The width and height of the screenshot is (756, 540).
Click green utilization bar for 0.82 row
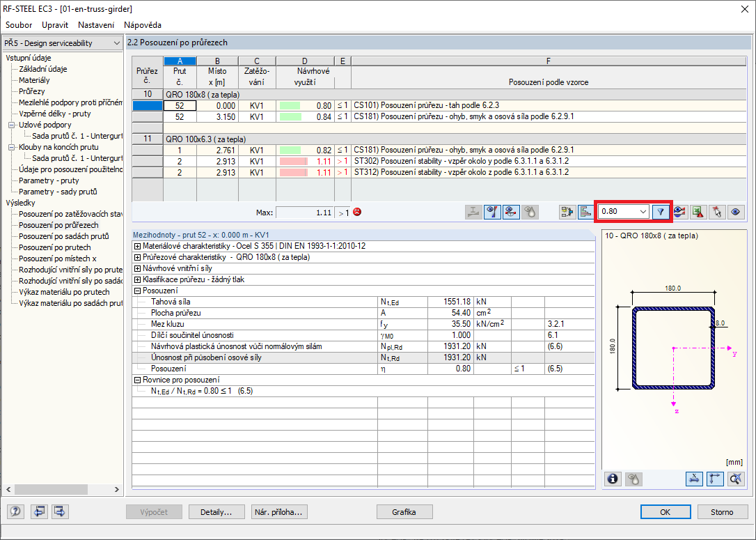click(290, 150)
